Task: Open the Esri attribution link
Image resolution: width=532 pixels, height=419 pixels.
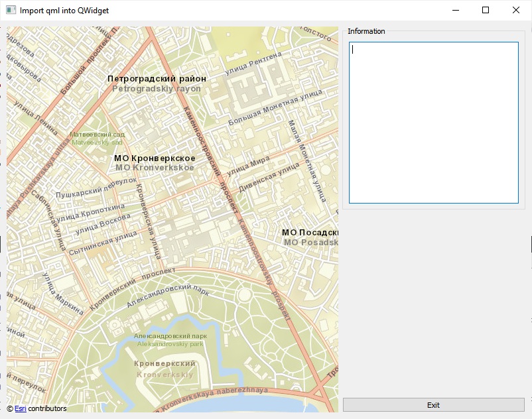Action: [x=20, y=408]
